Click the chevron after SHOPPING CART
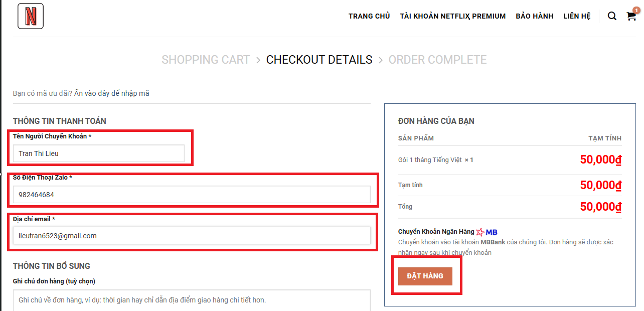This screenshot has width=644, height=311. click(258, 60)
